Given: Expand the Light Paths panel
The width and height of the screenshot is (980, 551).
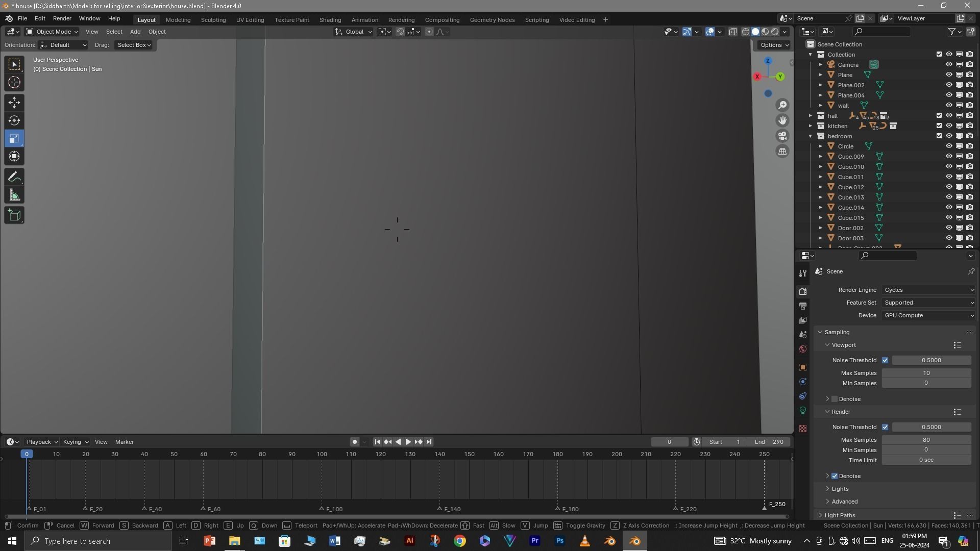Looking at the screenshot, I should 840,515.
